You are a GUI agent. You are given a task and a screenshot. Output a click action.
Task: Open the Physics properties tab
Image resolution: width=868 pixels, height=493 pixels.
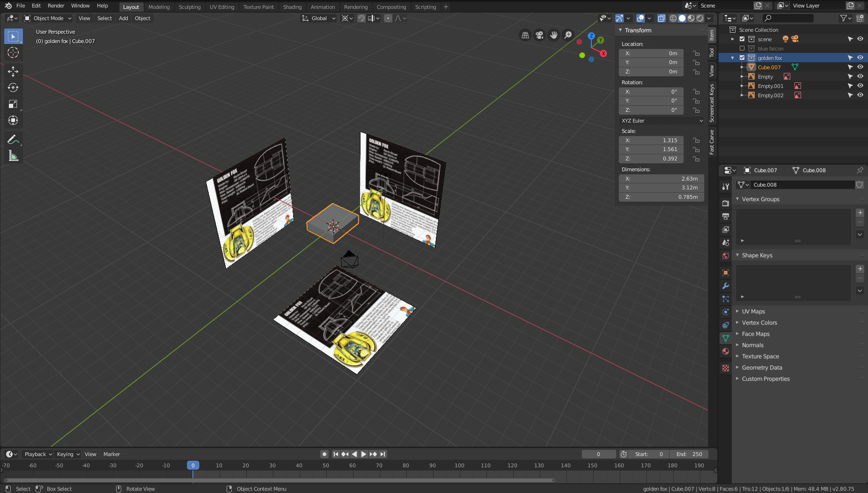[726, 312]
